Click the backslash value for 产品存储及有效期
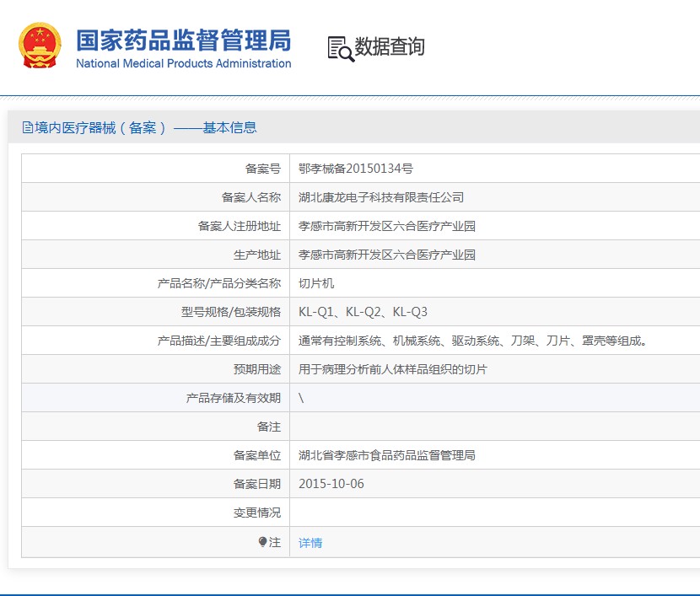700x596 pixels. pyautogui.click(x=301, y=398)
